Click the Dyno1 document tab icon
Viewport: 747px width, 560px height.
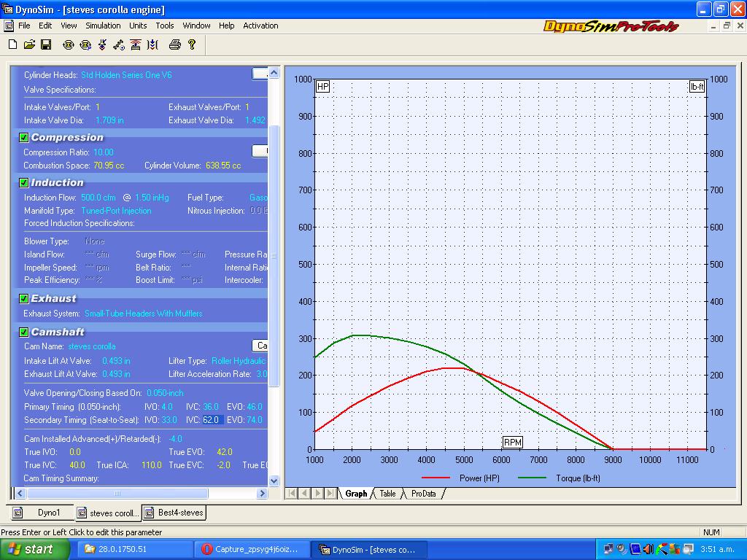pyautogui.click(x=18, y=513)
